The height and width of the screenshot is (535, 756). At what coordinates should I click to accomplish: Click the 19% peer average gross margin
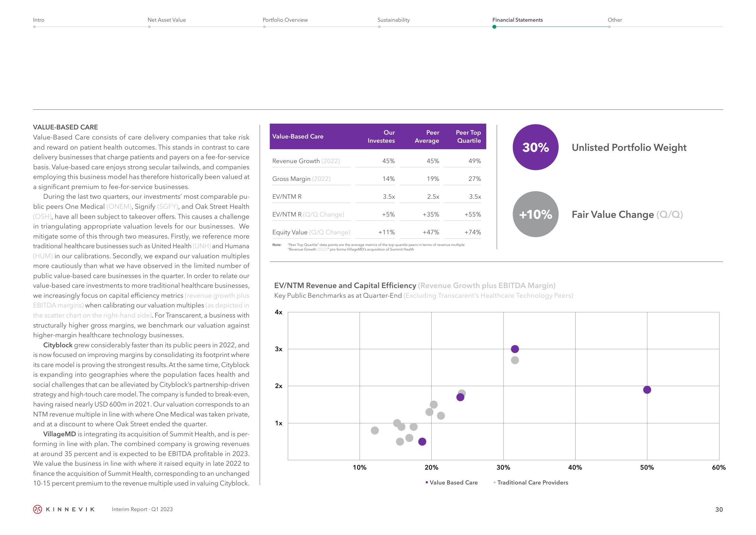tap(433, 179)
